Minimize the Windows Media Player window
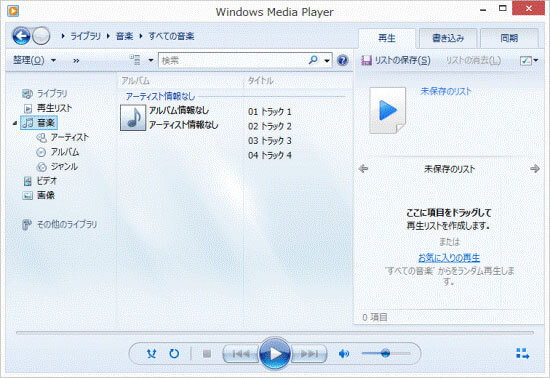This screenshot has height=378, width=550. tap(483, 10)
